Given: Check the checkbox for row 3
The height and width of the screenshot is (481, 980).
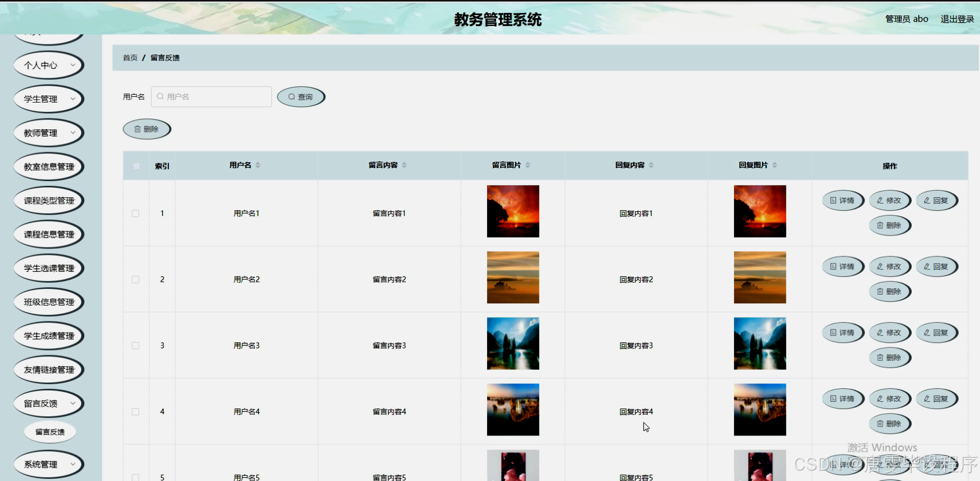Looking at the screenshot, I should (136, 345).
